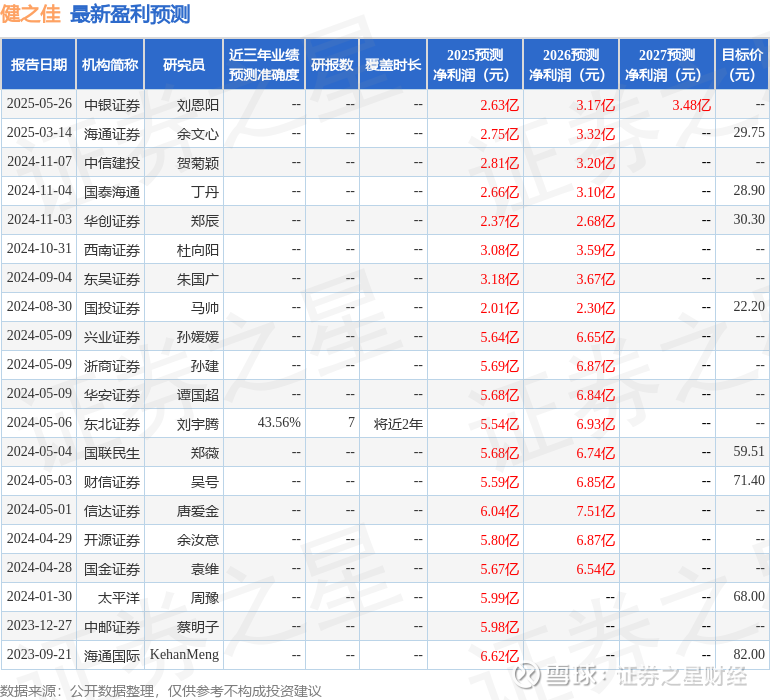The image size is (770, 700).
Task: Click target price 22.20
Action: pos(749,307)
